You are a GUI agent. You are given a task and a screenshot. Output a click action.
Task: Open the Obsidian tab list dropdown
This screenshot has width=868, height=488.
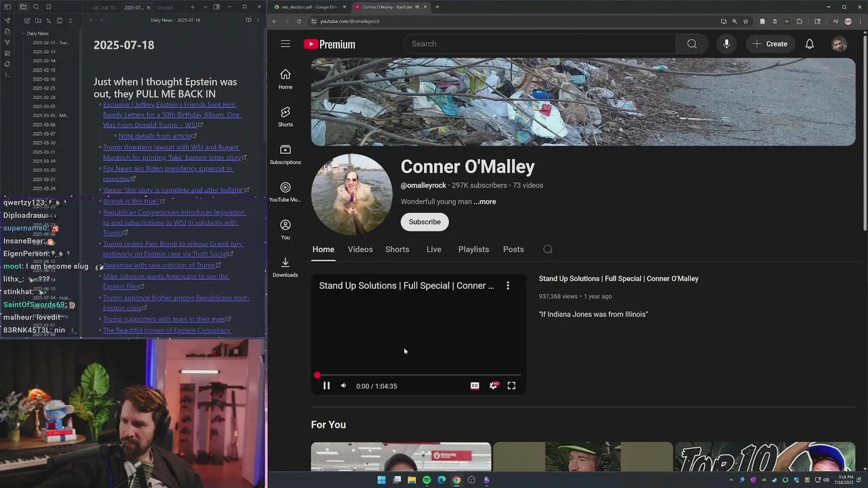205,7
